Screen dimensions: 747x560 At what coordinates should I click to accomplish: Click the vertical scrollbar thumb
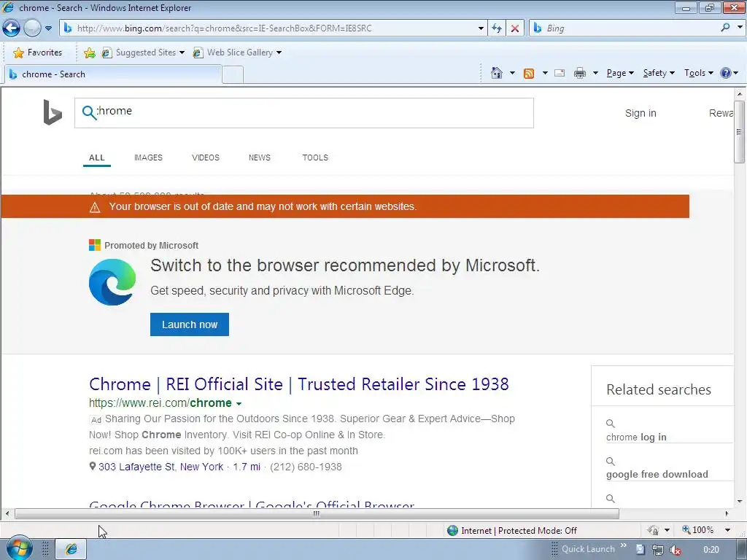click(x=740, y=132)
